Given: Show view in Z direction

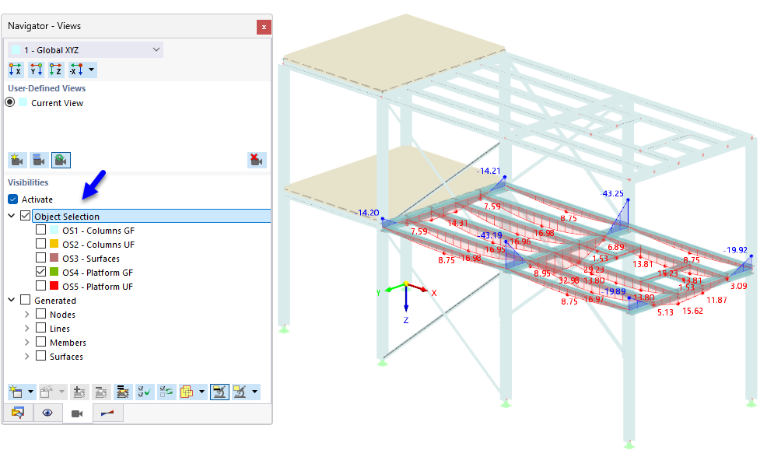Looking at the screenshot, I should pyautogui.click(x=56, y=70).
